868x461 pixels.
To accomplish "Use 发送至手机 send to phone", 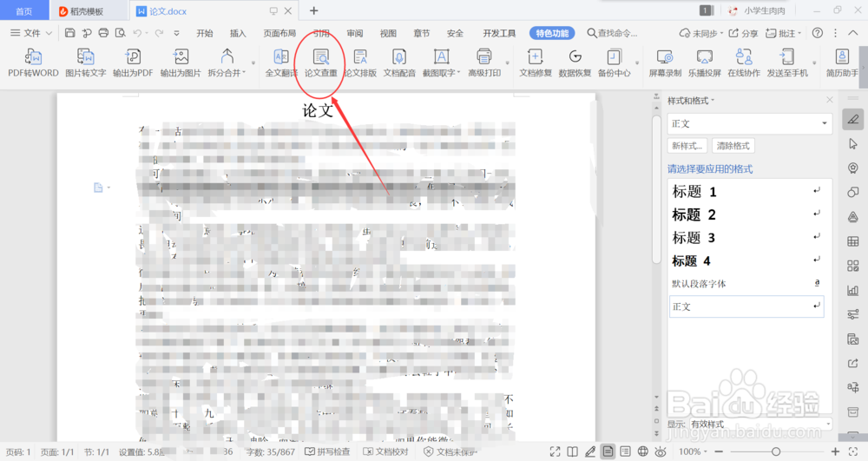I will (x=787, y=63).
